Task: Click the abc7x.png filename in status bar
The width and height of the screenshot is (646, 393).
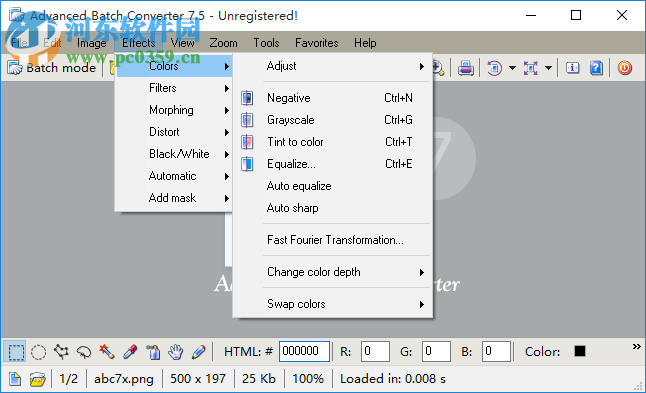Action: [124, 379]
